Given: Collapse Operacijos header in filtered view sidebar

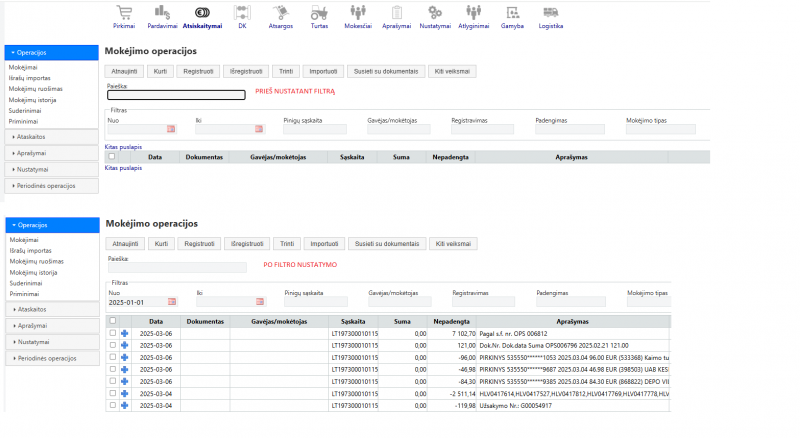Looking at the screenshot, I should (x=53, y=225).
